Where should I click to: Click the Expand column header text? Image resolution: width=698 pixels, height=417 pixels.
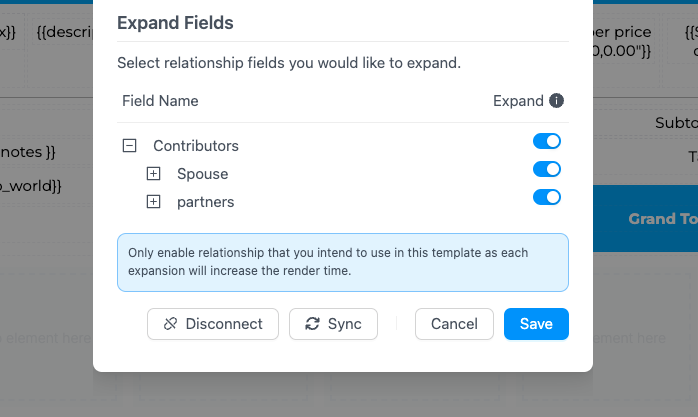(x=518, y=101)
